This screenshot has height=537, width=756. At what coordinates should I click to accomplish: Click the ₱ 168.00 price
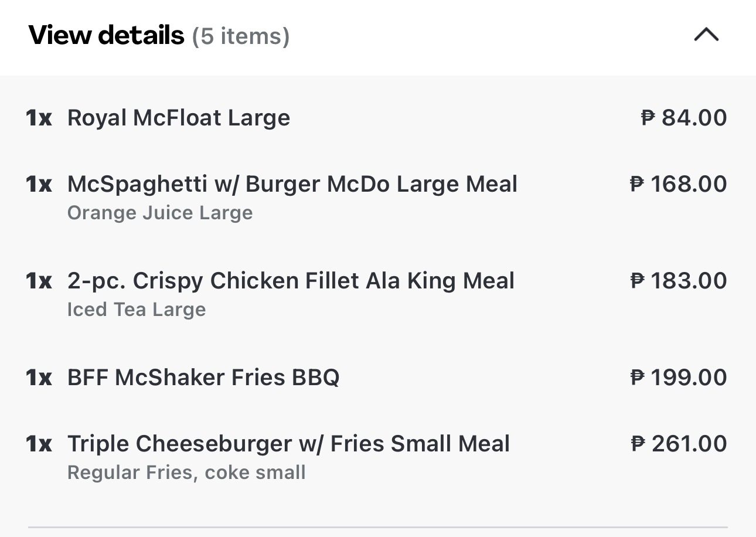[x=679, y=184]
